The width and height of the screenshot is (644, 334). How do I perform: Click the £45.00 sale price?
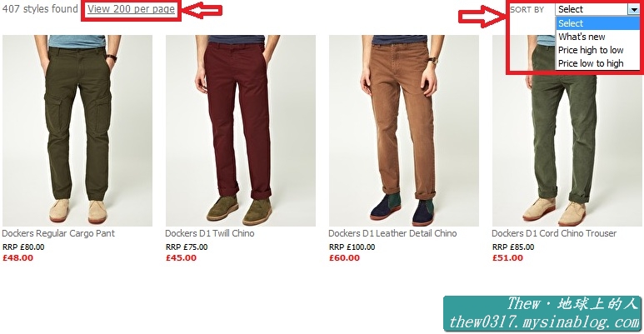[x=181, y=258]
